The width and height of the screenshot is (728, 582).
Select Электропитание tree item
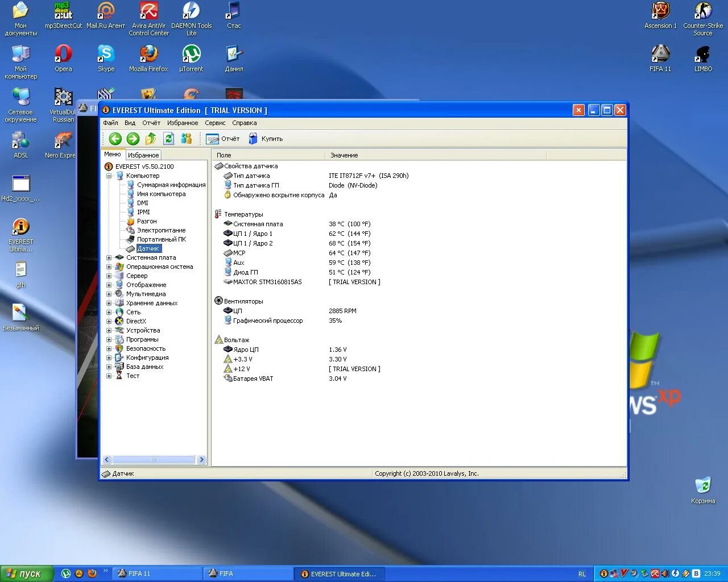pyautogui.click(x=161, y=230)
